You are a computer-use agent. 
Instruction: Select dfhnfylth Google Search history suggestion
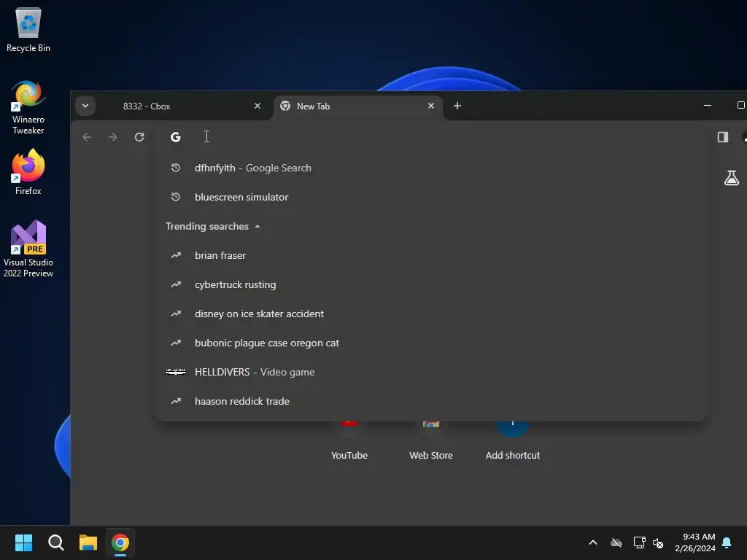[431, 168]
